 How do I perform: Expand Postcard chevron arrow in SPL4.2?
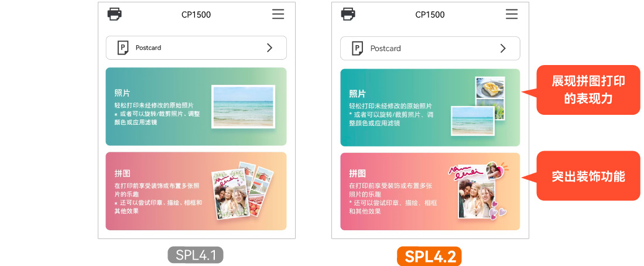tap(503, 49)
